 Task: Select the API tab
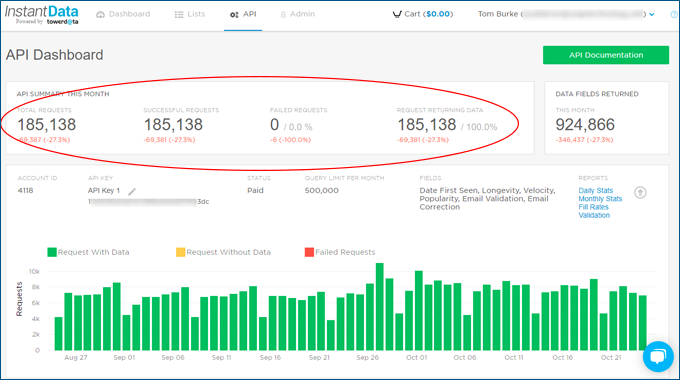click(243, 15)
